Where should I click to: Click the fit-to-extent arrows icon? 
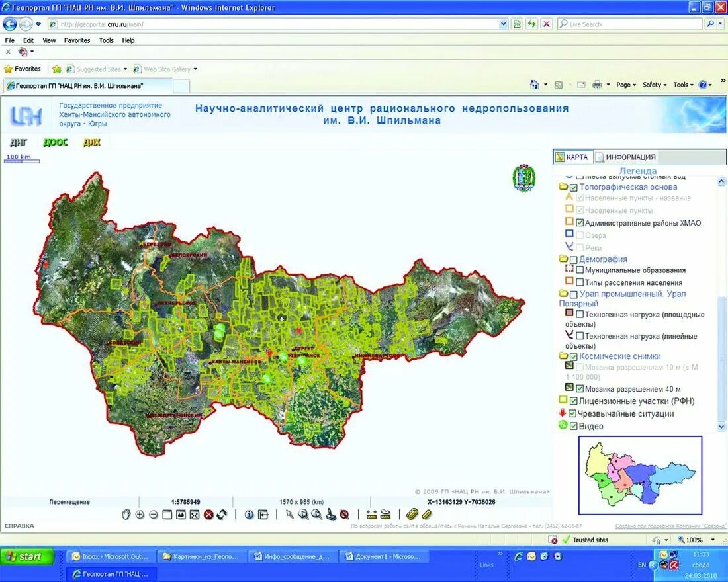click(x=195, y=515)
